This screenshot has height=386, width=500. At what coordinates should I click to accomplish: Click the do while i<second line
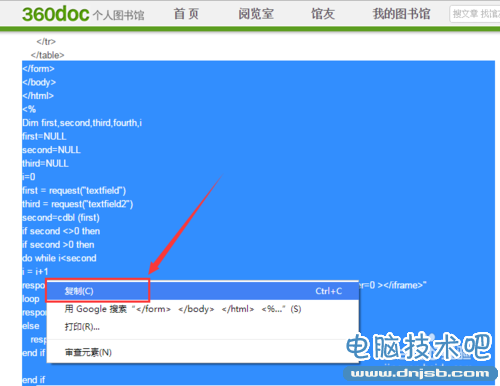(59, 258)
